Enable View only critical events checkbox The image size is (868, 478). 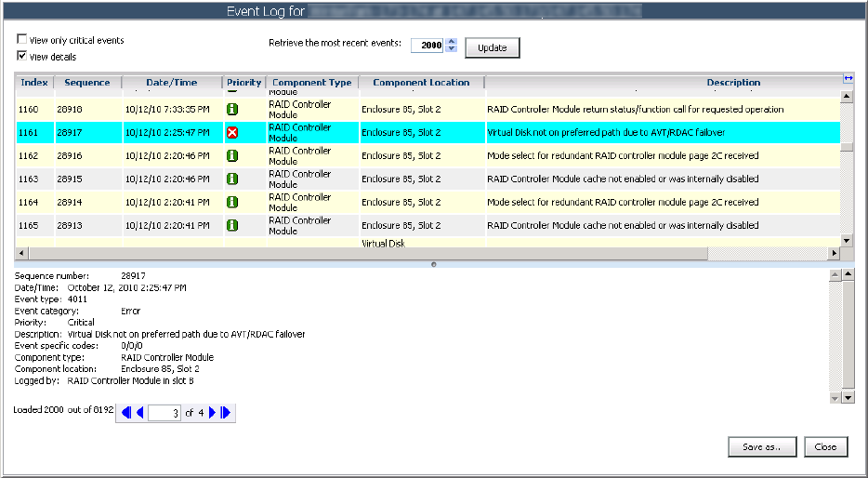click(x=21, y=40)
